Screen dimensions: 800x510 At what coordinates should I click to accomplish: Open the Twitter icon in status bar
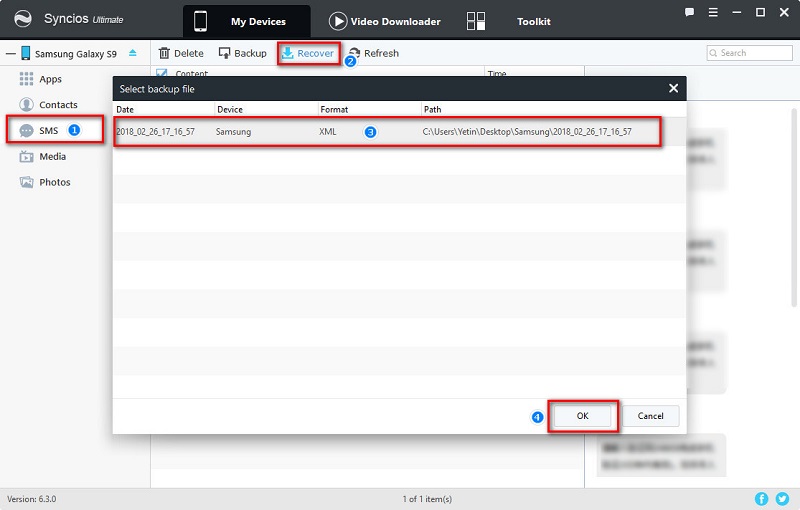coord(782,499)
